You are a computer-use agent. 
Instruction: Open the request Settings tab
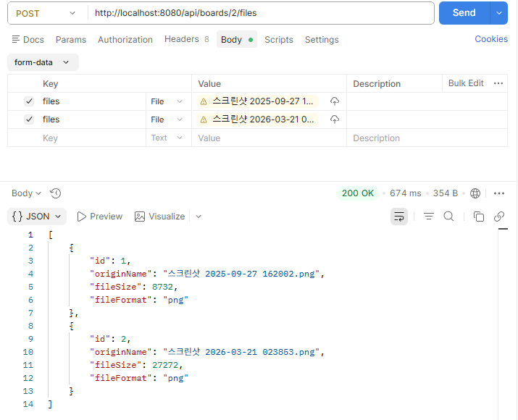pyautogui.click(x=322, y=40)
